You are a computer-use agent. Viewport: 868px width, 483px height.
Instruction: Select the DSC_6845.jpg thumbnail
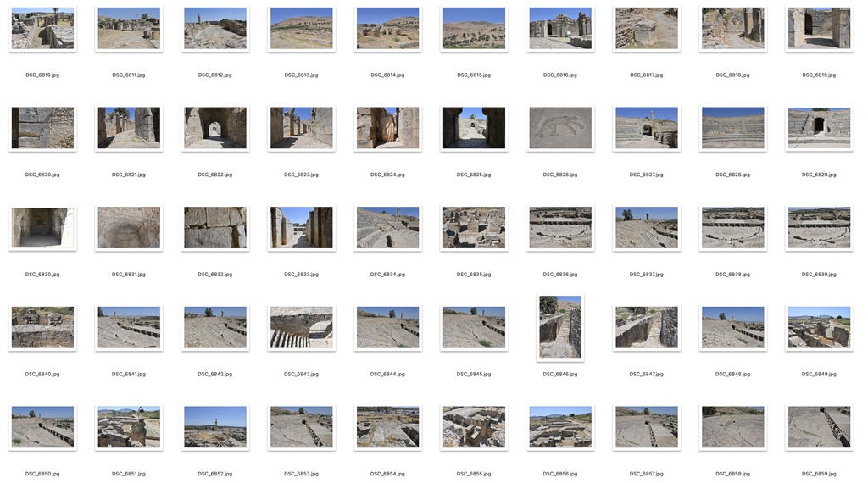(475, 327)
